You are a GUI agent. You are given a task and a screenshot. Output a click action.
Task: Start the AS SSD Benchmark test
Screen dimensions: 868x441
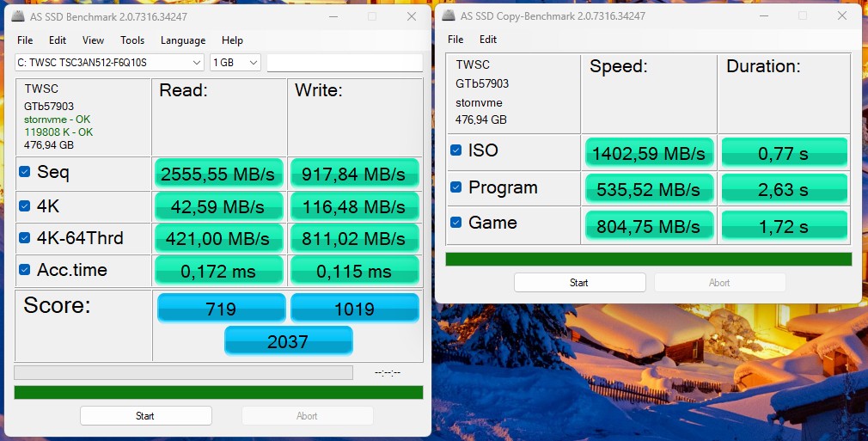[x=145, y=416]
